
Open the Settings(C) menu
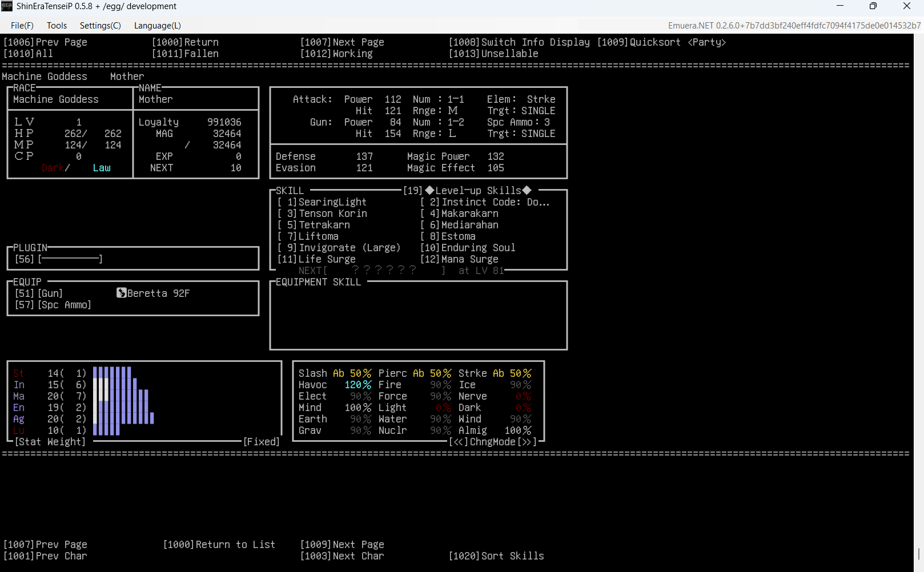101,26
